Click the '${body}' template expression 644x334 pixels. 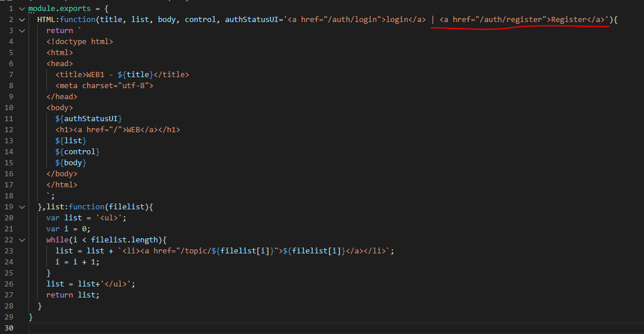(x=71, y=163)
